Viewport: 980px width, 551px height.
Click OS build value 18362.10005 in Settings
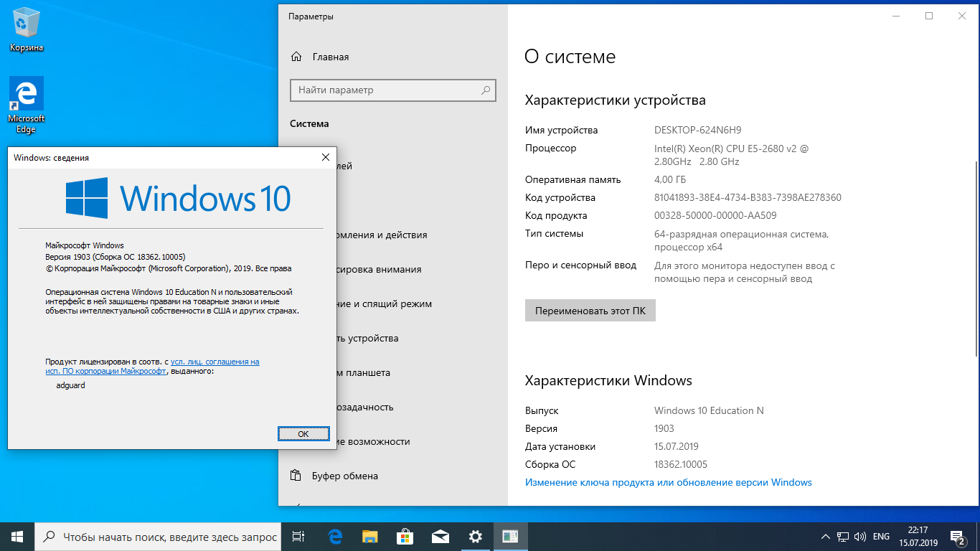tap(681, 464)
